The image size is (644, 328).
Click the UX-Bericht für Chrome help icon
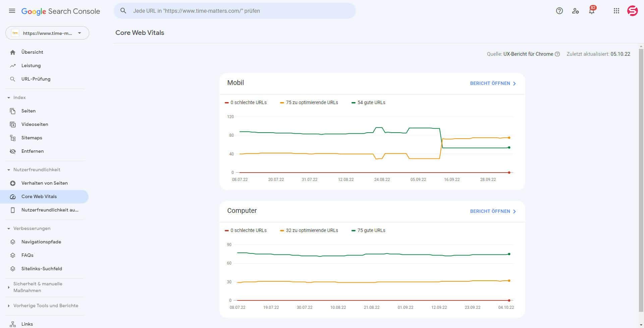click(557, 54)
